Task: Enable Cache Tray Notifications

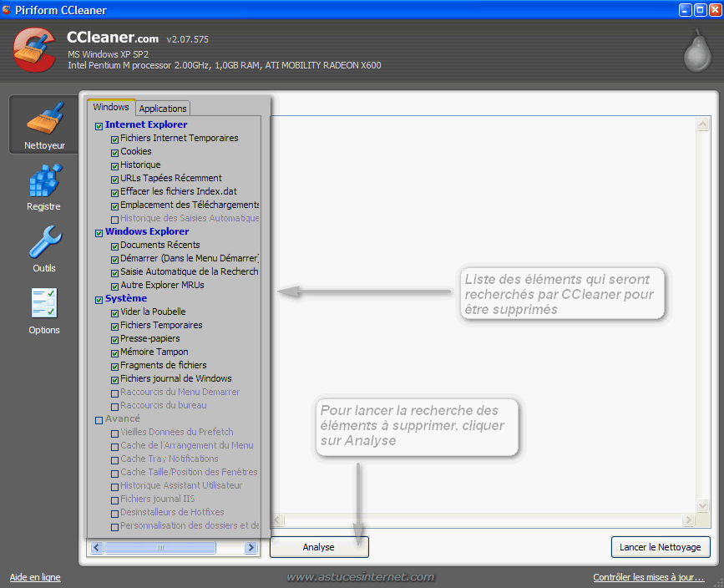Action: [114, 461]
